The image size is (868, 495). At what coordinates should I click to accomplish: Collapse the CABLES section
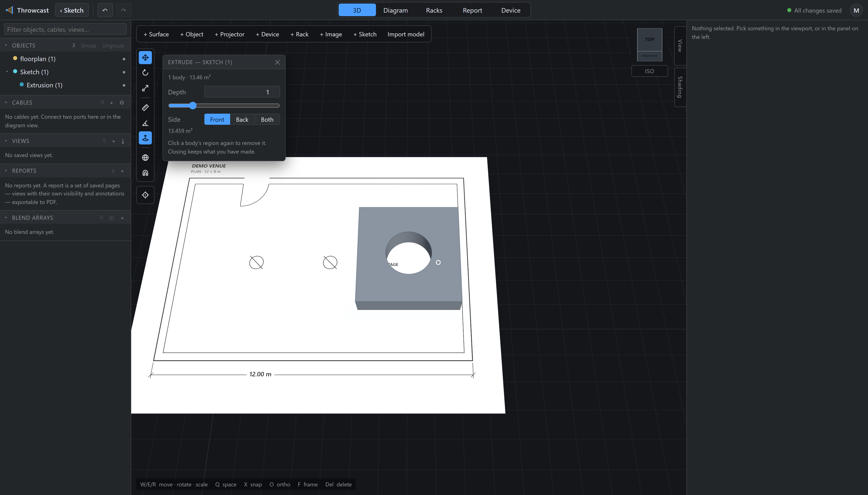tap(6, 102)
